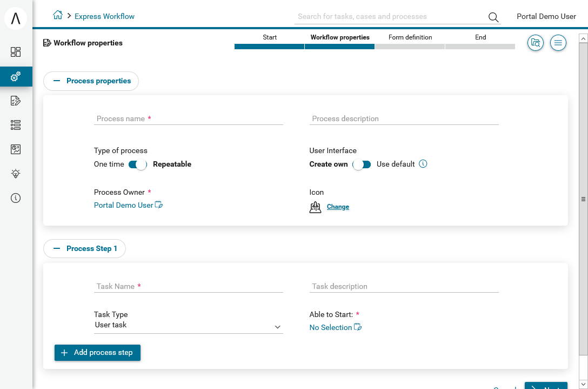Click the search magnifier icon
The image size is (588, 389).
pos(493,17)
